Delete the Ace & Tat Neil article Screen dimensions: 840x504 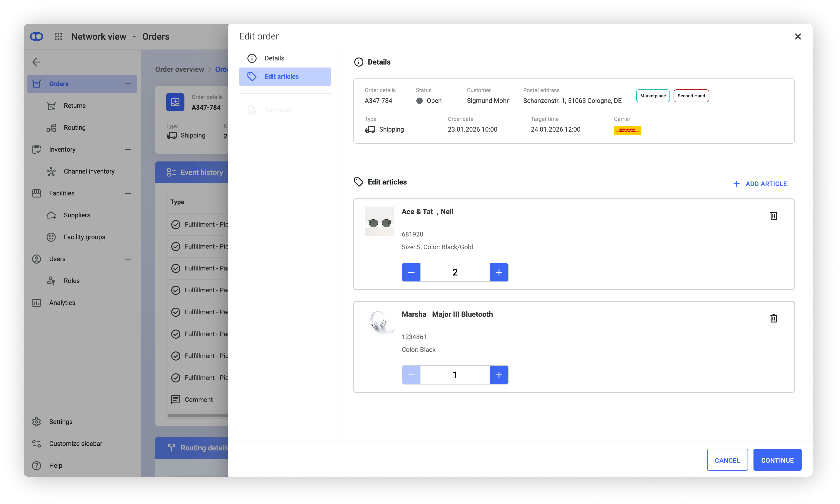click(x=773, y=216)
